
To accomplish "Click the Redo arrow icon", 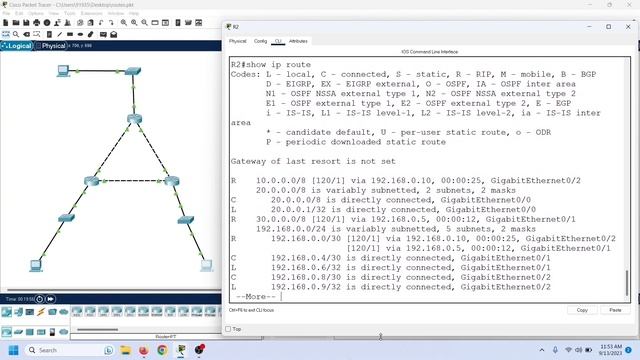I will [x=111, y=23].
